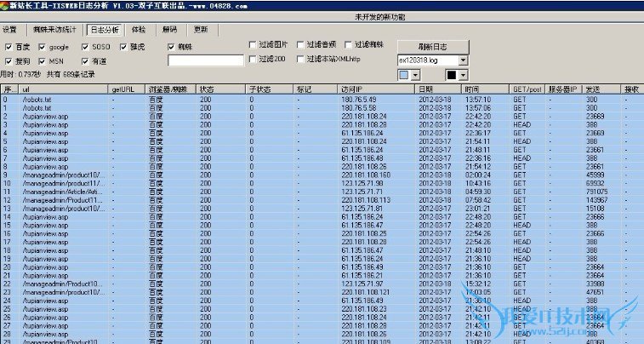Click the time cell 15:32:12
The image size is (644, 344).
478,284
